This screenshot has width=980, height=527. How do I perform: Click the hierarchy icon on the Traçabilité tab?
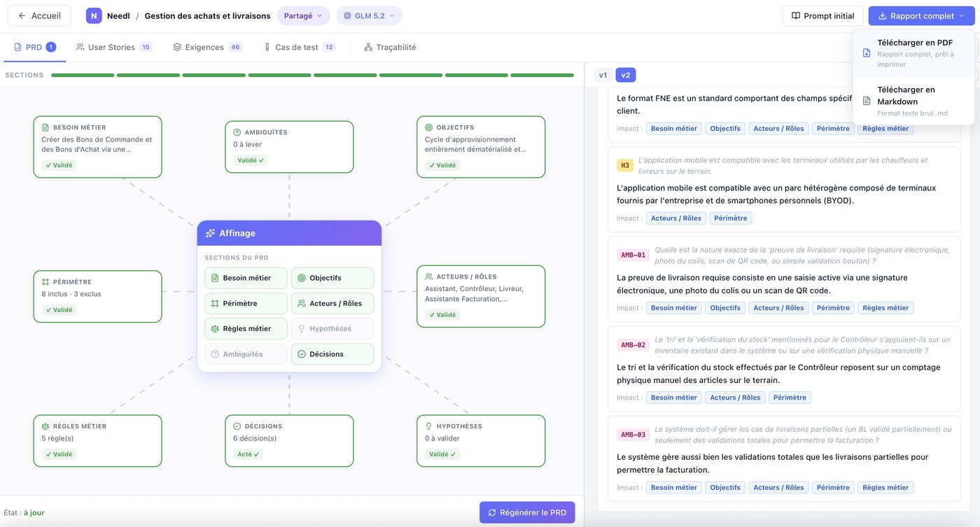click(x=368, y=47)
